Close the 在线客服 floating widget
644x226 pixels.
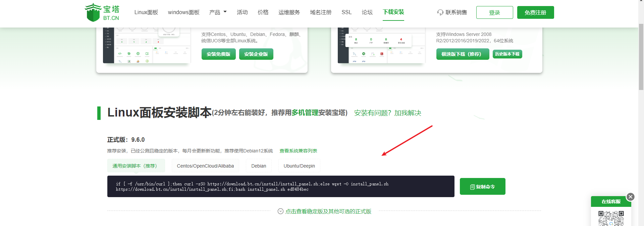click(631, 197)
